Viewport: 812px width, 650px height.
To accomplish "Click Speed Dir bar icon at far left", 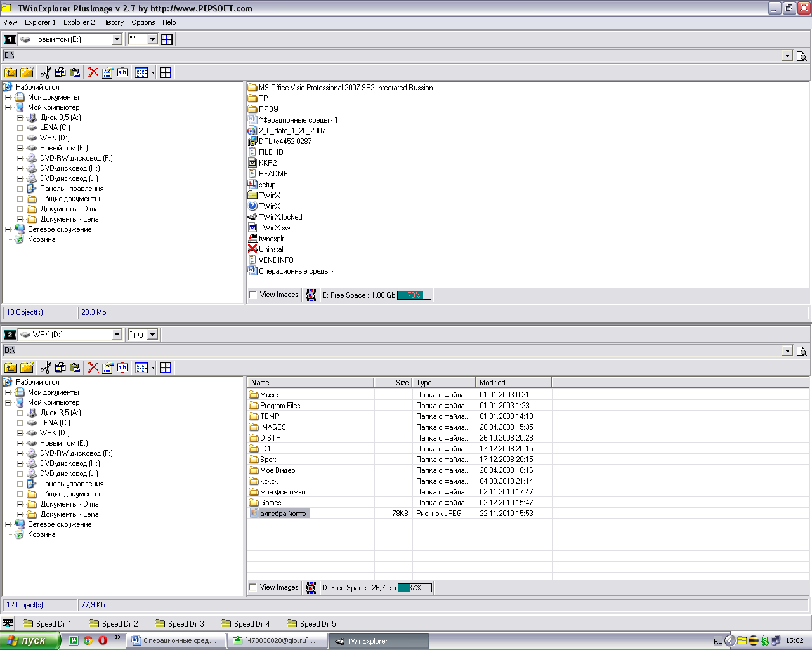I will pos(8,623).
